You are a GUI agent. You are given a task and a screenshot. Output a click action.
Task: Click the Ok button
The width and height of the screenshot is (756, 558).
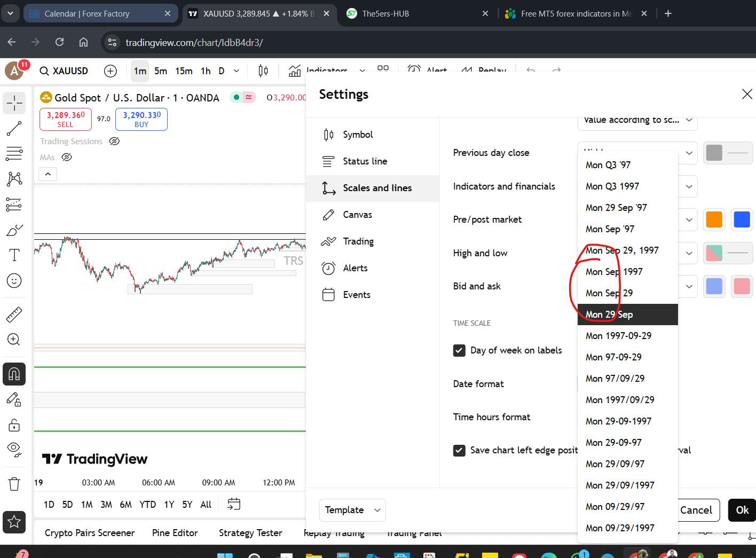(x=742, y=510)
